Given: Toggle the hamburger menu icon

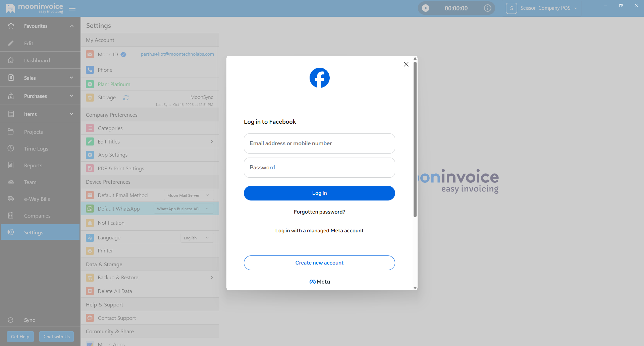Looking at the screenshot, I should pos(72,8).
